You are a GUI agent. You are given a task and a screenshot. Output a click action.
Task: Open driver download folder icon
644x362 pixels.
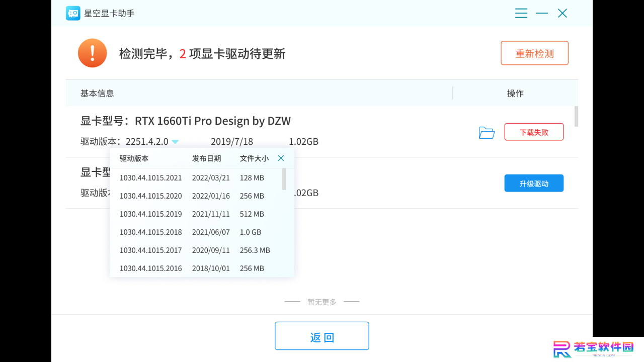[x=487, y=132]
